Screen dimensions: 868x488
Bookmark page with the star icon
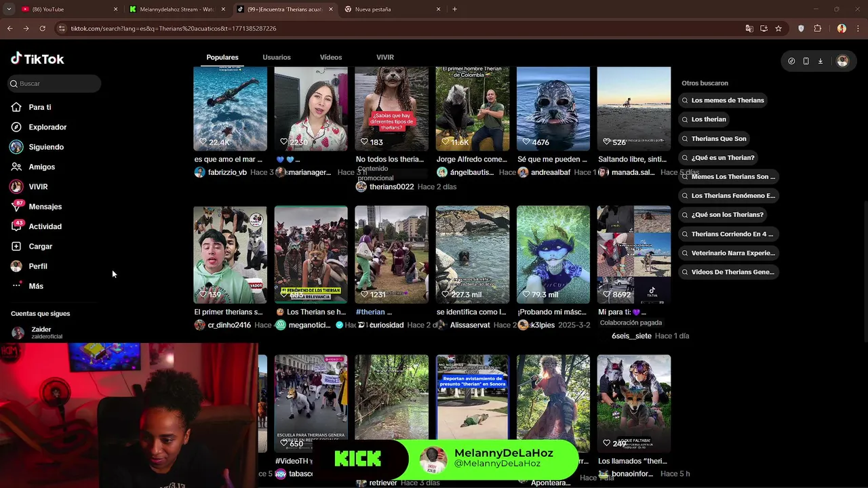[778, 28]
